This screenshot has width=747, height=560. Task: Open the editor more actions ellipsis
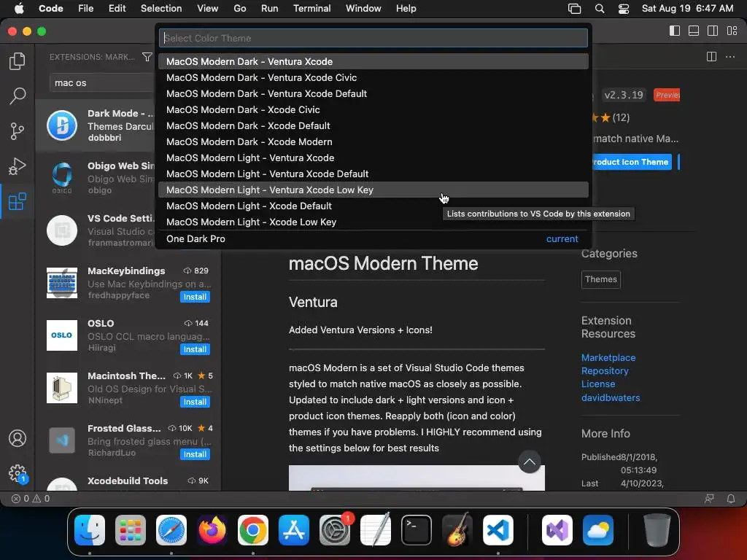pos(729,57)
